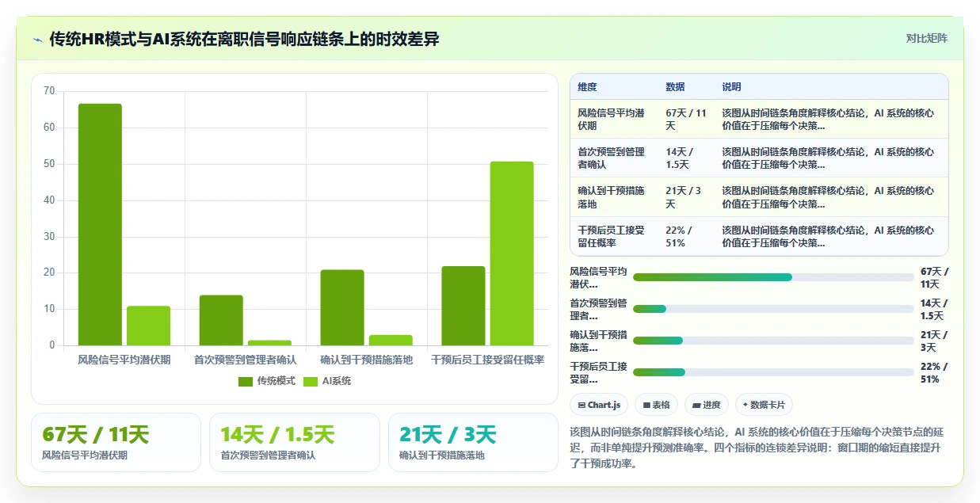Click the 14天 / 1.5天 data card
980x503 pixels.
(x=295, y=442)
